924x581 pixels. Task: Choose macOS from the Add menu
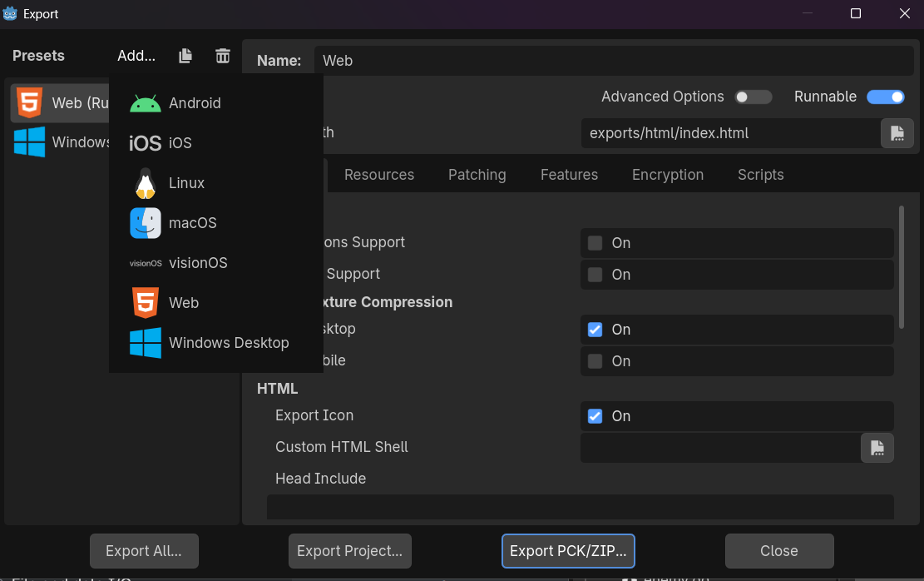(x=215, y=223)
